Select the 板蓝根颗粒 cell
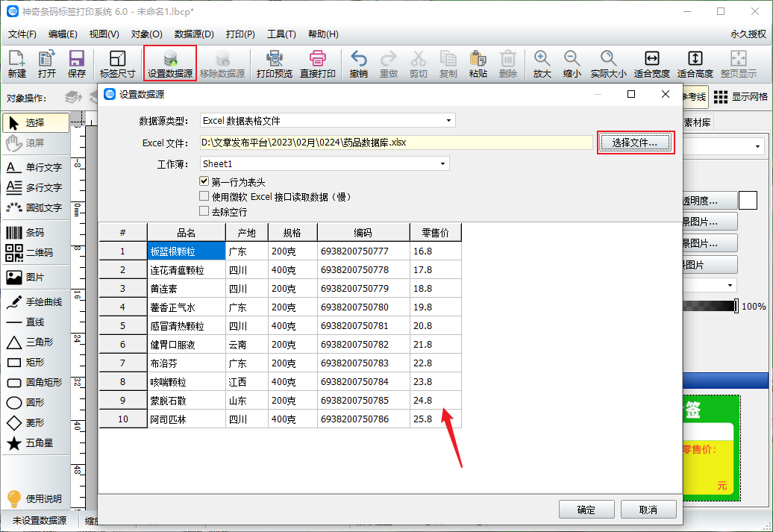This screenshot has width=773, height=532. (x=187, y=251)
